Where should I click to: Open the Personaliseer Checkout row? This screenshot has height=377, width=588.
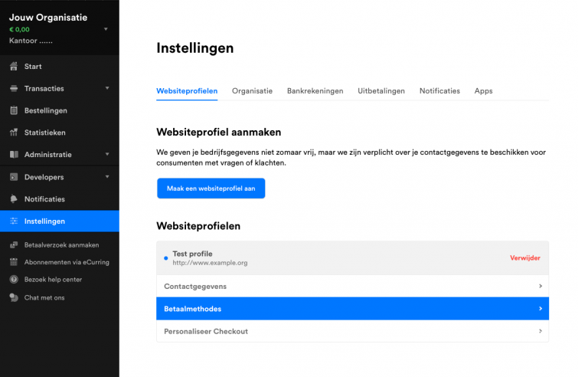tap(352, 331)
